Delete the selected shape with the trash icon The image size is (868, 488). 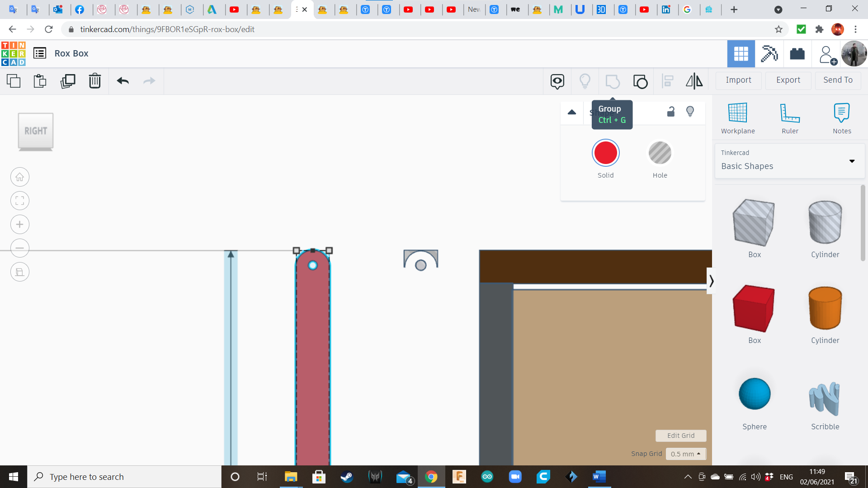95,81
